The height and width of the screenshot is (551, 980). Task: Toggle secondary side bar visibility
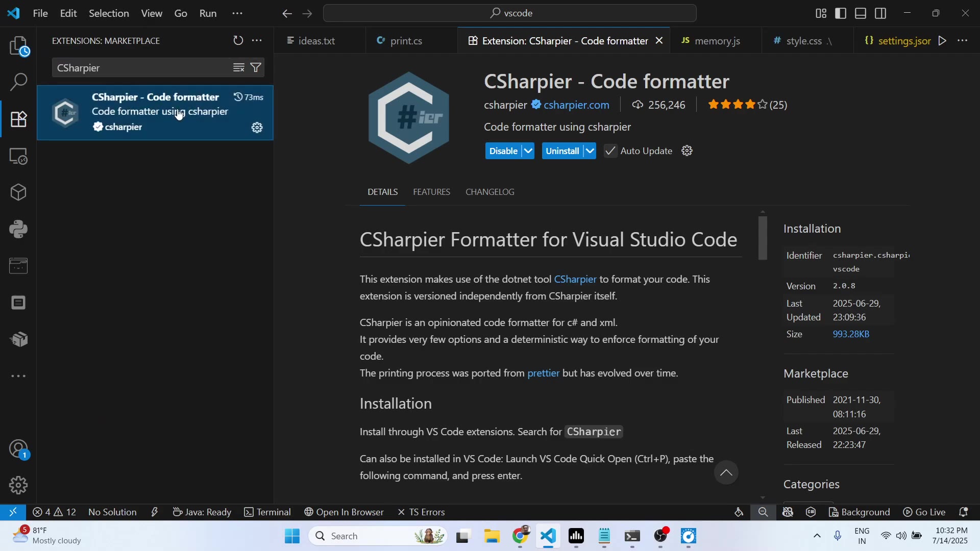881,13
